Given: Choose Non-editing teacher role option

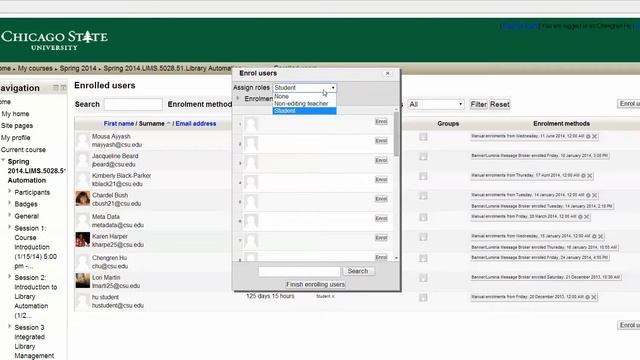Looking at the screenshot, I should (x=304, y=104).
